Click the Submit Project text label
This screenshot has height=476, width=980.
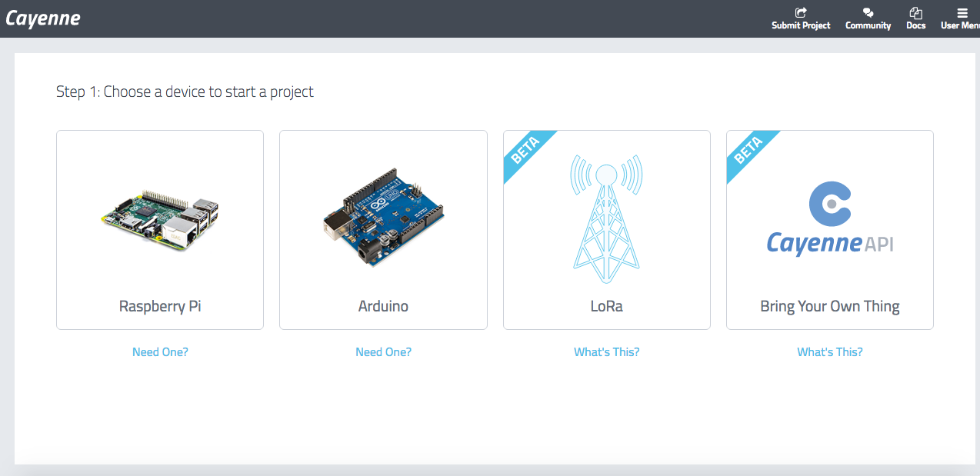(x=801, y=25)
